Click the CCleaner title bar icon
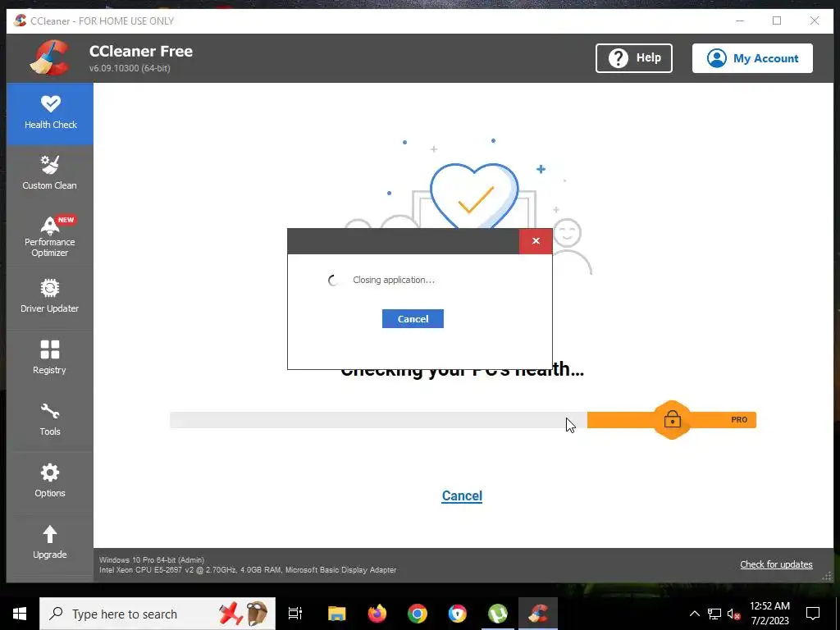 [x=20, y=21]
